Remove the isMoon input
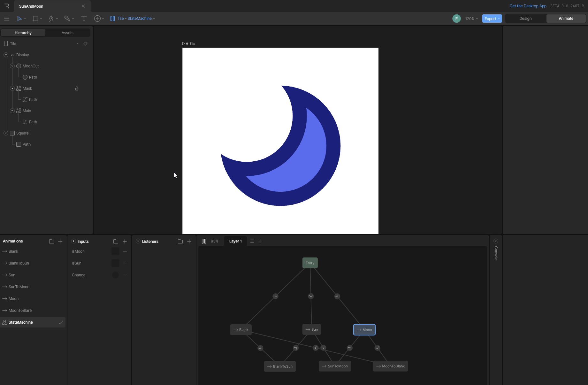Image resolution: width=588 pixels, height=385 pixels. point(125,251)
